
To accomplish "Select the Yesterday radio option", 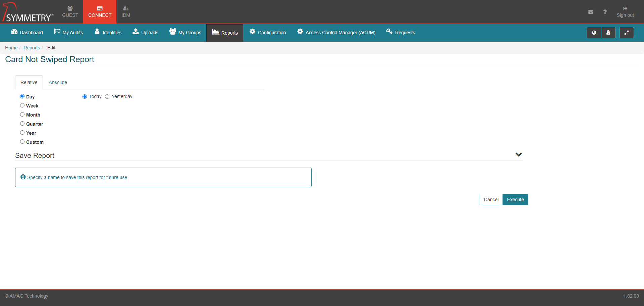I will point(107,97).
